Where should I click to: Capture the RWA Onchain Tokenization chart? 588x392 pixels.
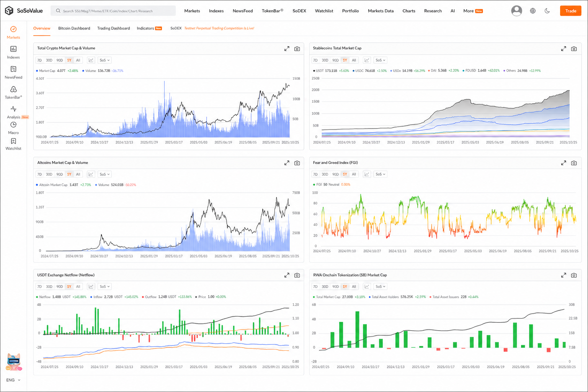click(x=574, y=275)
